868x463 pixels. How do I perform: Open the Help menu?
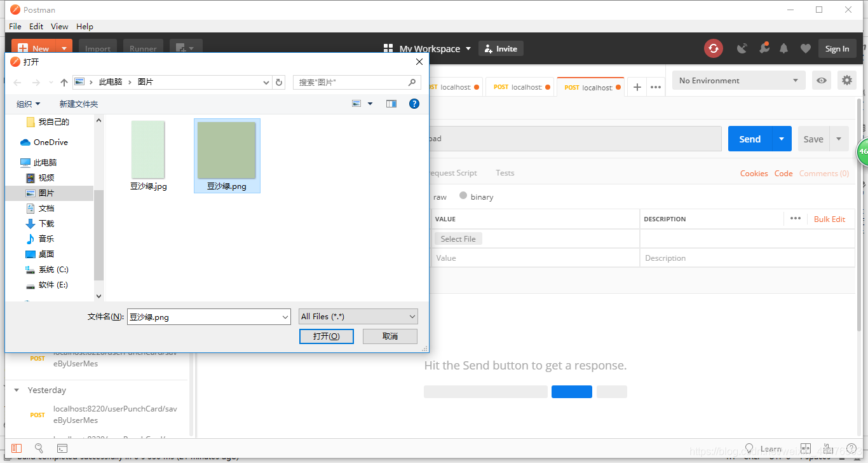[x=85, y=26]
